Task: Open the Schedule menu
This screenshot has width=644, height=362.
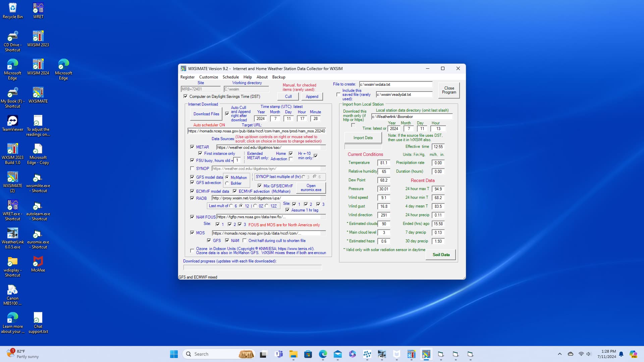Action: pos(231,77)
